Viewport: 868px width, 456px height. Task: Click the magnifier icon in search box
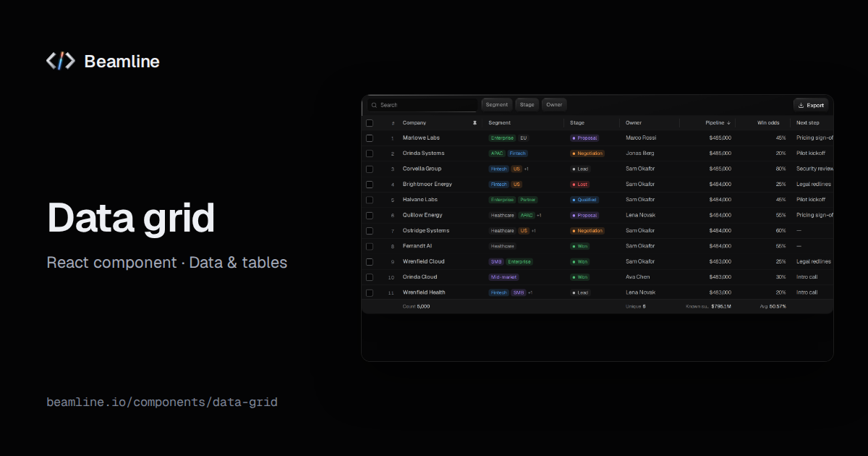[x=374, y=105]
